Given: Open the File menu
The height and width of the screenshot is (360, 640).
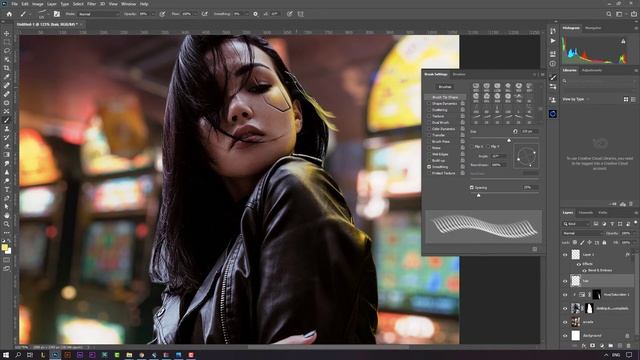Looking at the screenshot, I should (14, 4).
